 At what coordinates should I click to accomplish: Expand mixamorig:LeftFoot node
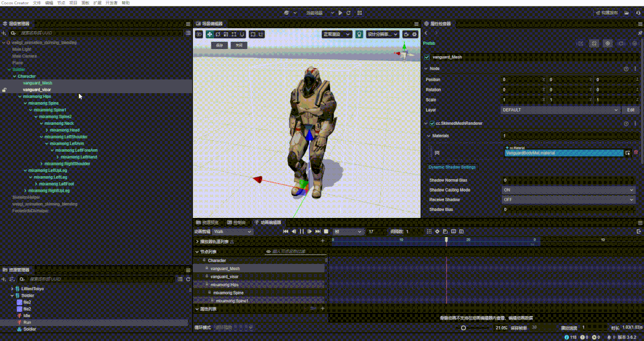[36, 184]
